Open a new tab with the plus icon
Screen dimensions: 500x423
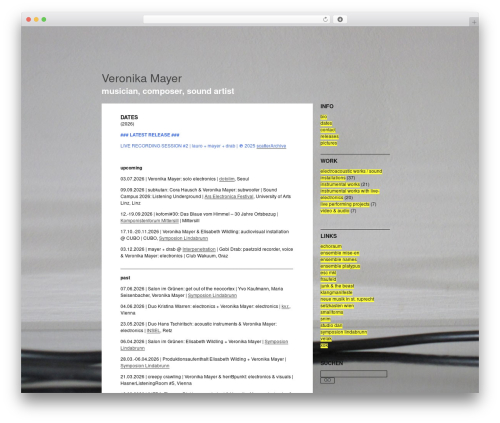click(474, 22)
